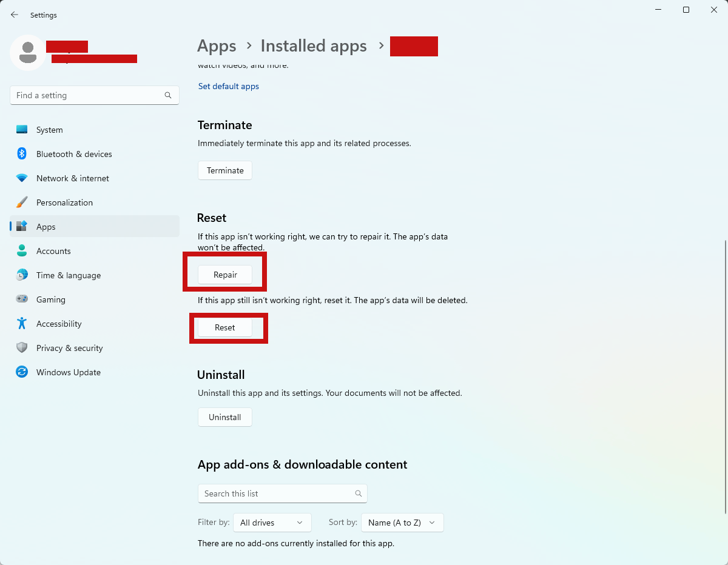Focus the Find a setting search box
The image size is (728, 565).
tap(95, 95)
